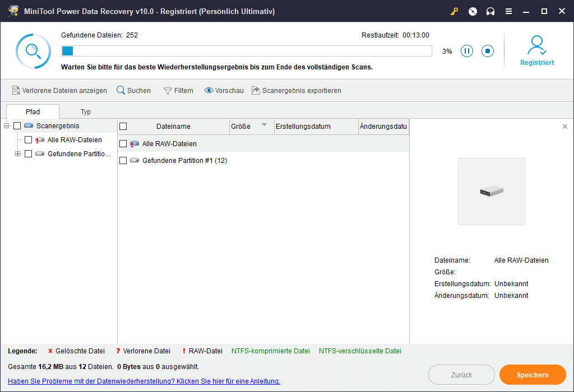Expand the Gefundene Partition tree node

coord(17,153)
